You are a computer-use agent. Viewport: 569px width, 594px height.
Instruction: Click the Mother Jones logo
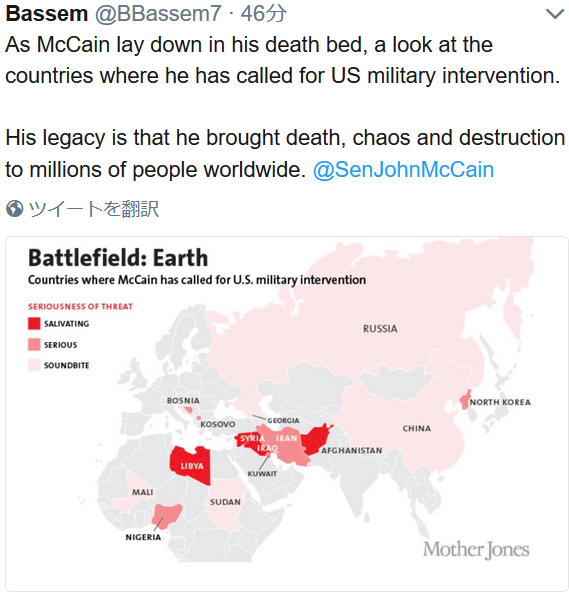point(476,550)
